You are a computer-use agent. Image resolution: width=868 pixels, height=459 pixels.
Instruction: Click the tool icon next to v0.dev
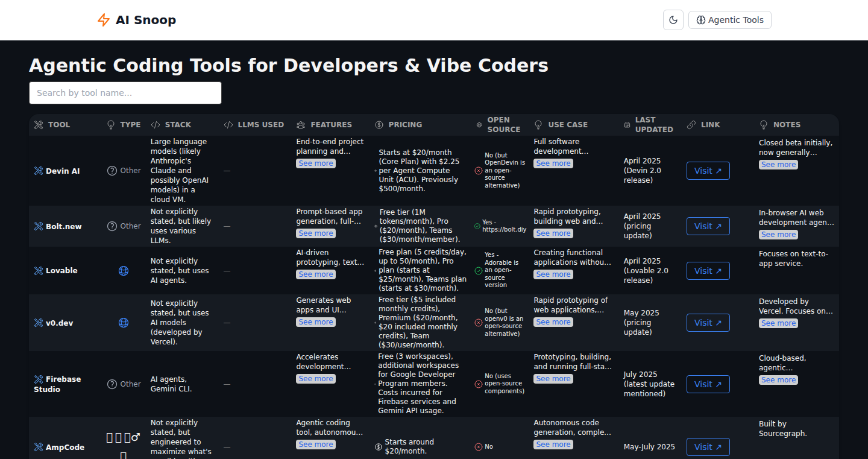(x=39, y=323)
